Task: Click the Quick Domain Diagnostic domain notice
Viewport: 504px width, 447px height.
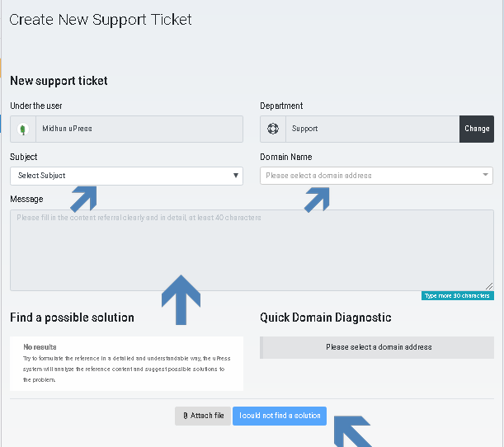Action: click(x=377, y=347)
